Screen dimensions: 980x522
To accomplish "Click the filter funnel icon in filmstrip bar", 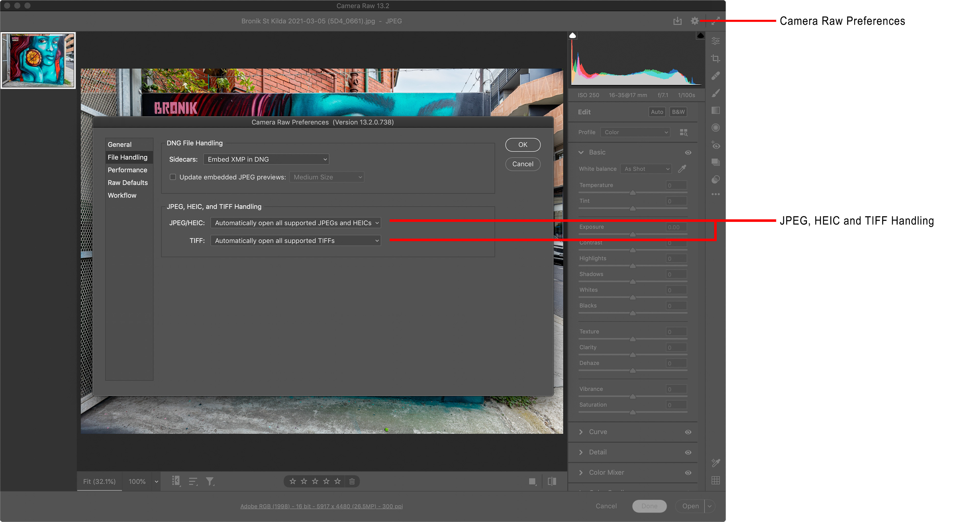I will 210,481.
